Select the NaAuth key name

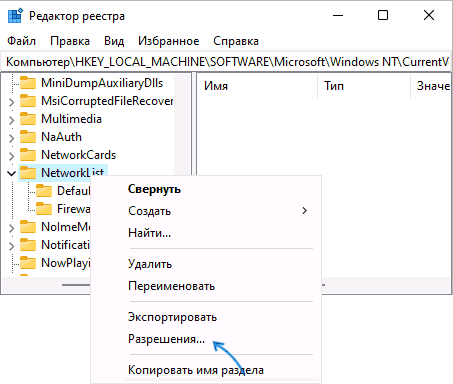tap(61, 137)
